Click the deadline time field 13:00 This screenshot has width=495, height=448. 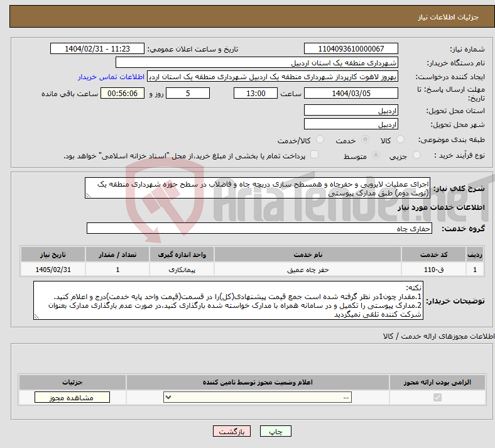point(256,93)
